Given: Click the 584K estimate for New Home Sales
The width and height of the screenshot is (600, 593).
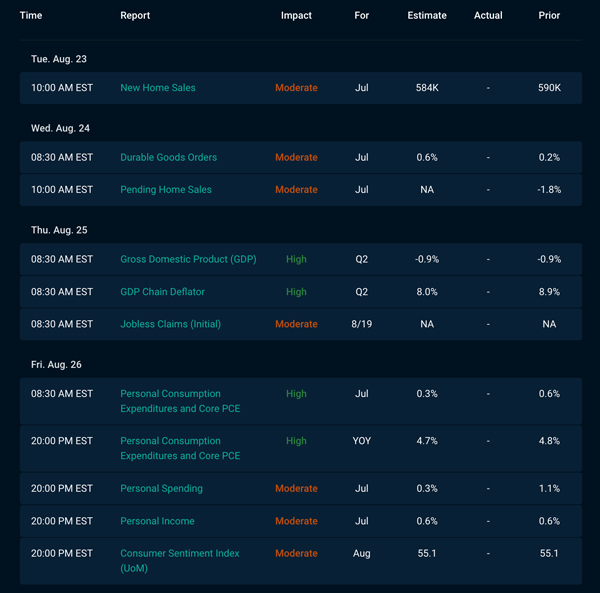Looking at the screenshot, I should coord(427,88).
